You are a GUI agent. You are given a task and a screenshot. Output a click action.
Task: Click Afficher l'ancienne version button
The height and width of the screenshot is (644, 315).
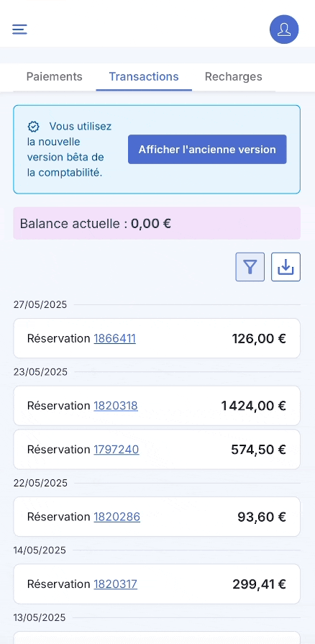pos(207,150)
